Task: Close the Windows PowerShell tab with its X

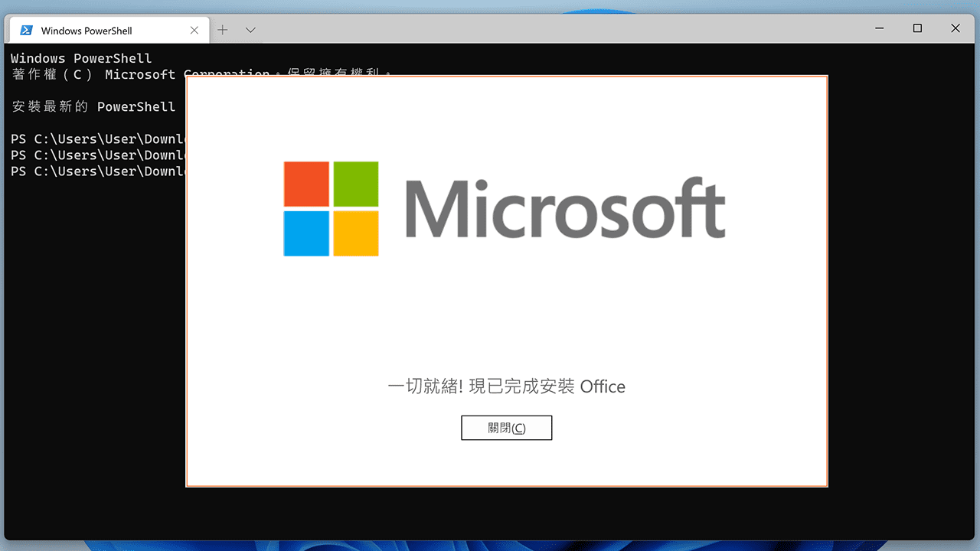Action: (194, 29)
